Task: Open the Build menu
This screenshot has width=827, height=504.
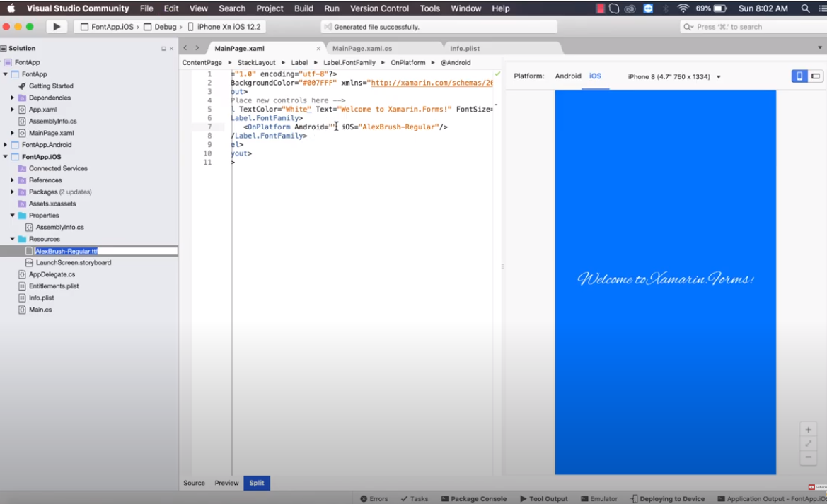Action: click(x=303, y=8)
